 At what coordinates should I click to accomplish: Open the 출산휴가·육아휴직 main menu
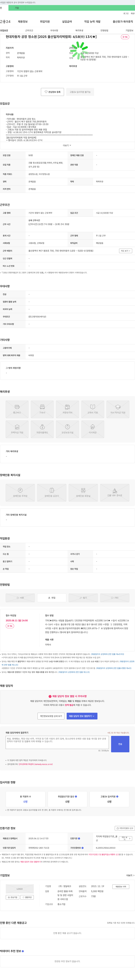[x=123, y=22]
